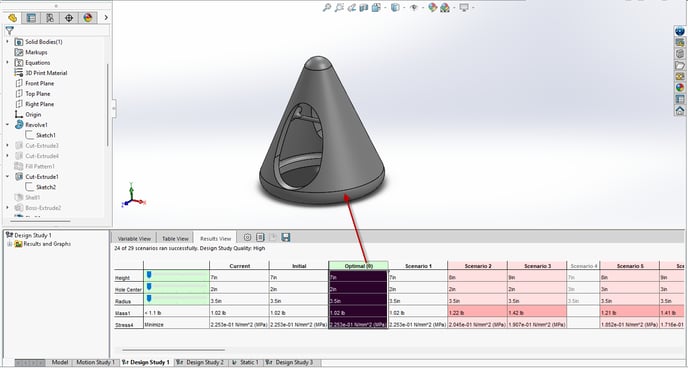The image size is (688, 368).
Task: Open the DisplayManager color sphere tab
Action: (x=88, y=18)
